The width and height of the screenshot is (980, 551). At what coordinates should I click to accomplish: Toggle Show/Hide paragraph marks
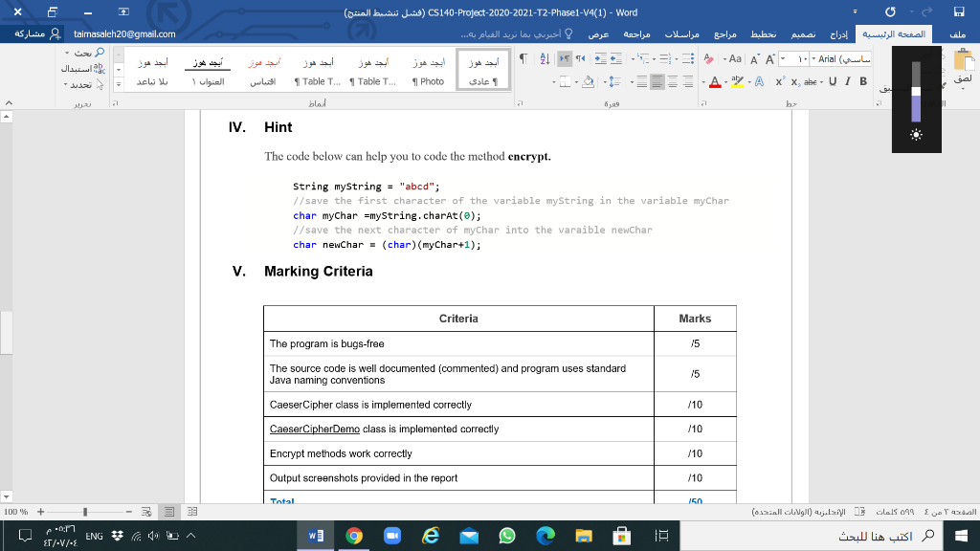[x=524, y=59]
